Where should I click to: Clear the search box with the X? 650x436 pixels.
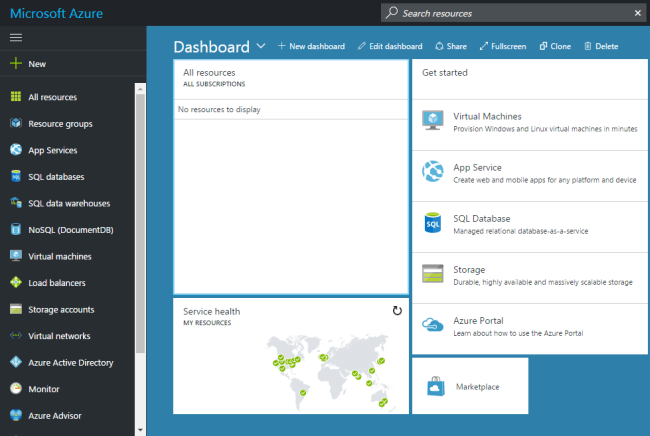(638, 13)
